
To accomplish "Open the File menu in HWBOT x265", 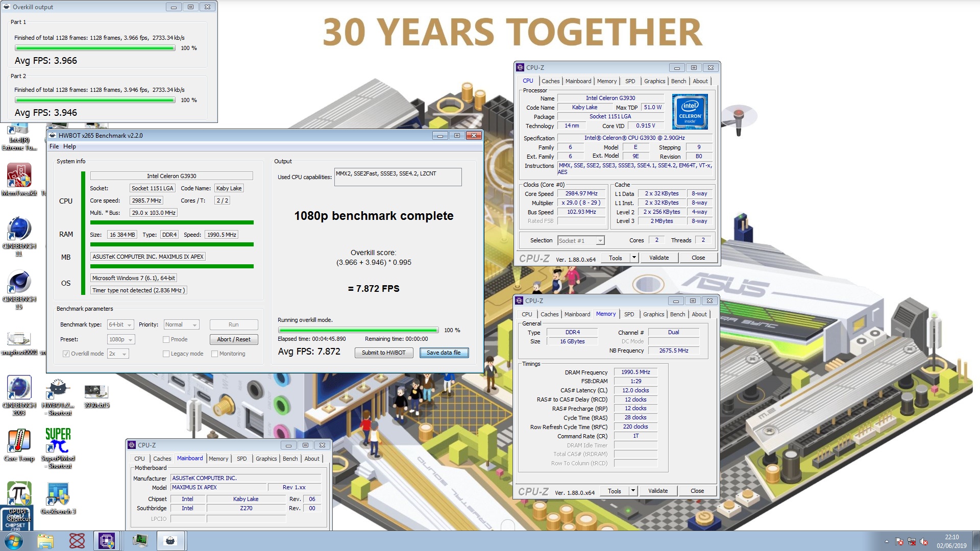I will click(x=54, y=147).
